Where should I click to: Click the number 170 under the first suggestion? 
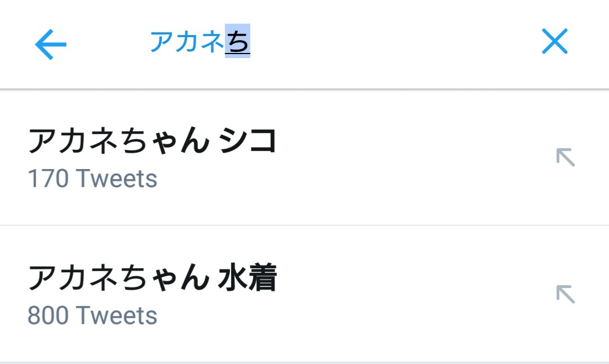(48, 179)
